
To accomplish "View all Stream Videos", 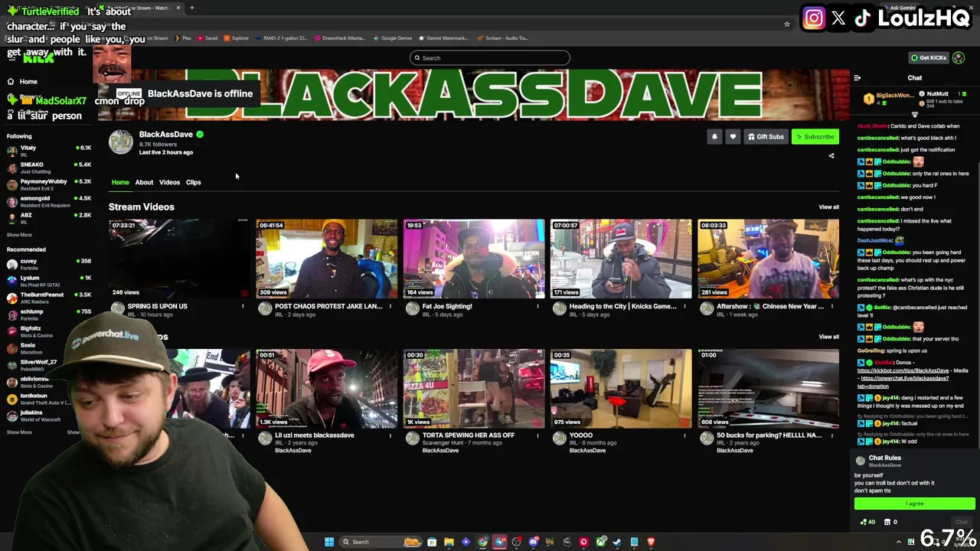I will (x=828, y=207).
